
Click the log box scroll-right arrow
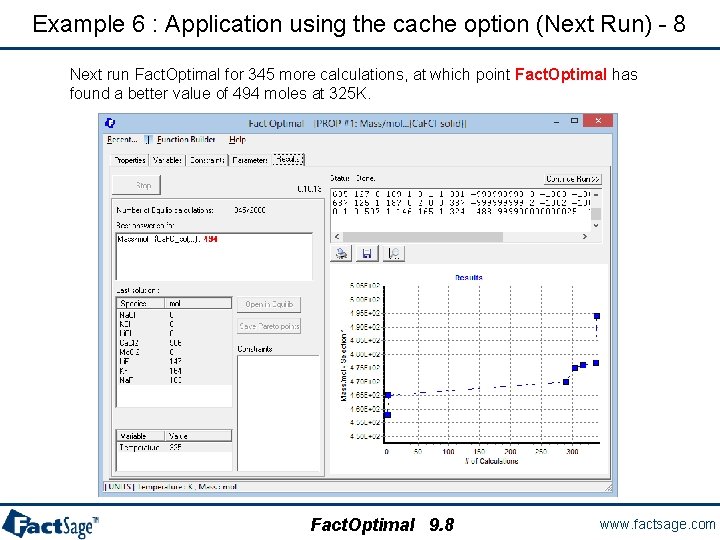[x=585, y=236]
